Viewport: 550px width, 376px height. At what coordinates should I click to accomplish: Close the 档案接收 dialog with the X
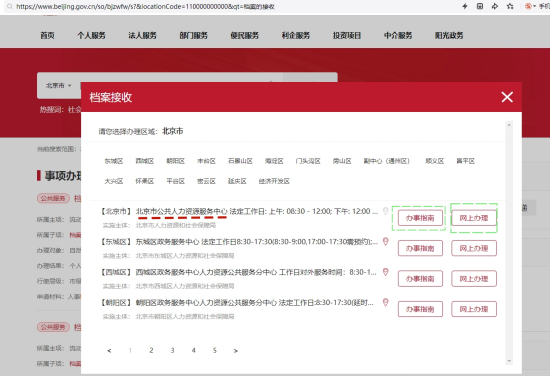point(507,97)
